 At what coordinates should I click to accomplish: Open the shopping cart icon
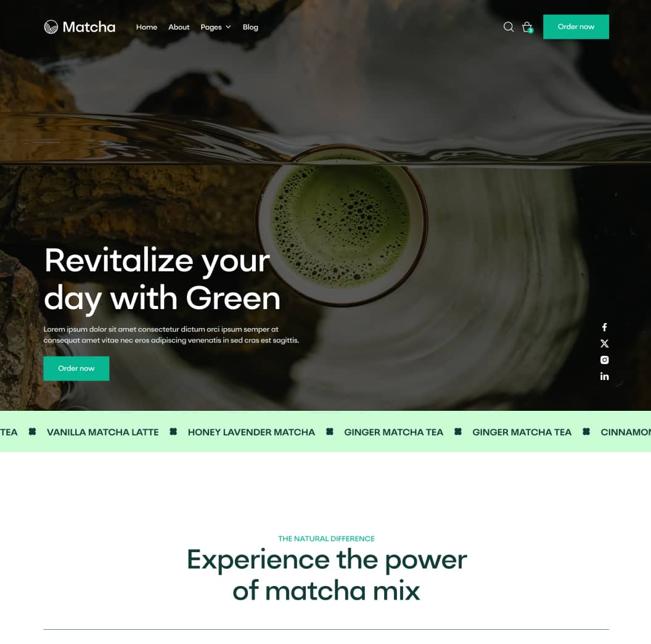point(527,27)
